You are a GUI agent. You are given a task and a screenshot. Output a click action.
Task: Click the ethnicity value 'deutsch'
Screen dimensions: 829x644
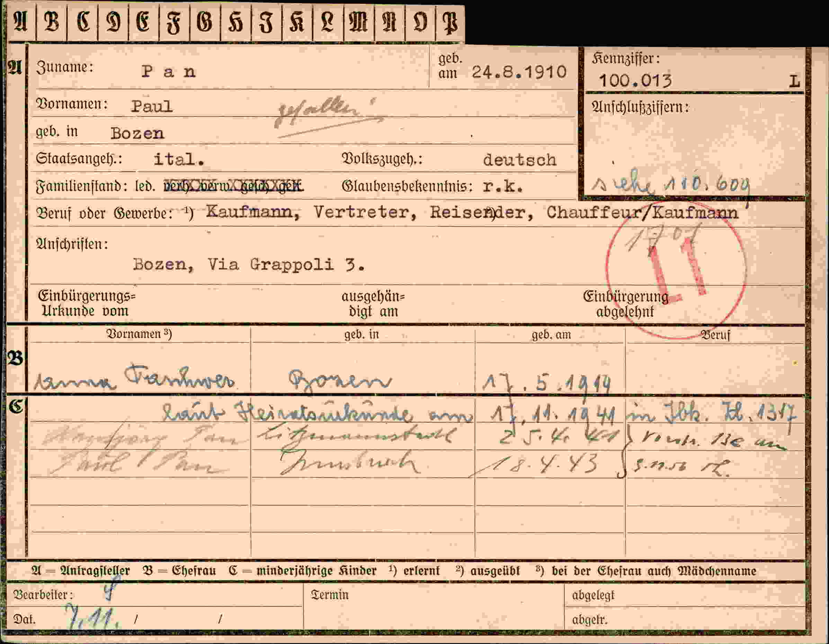click(520, 160)
